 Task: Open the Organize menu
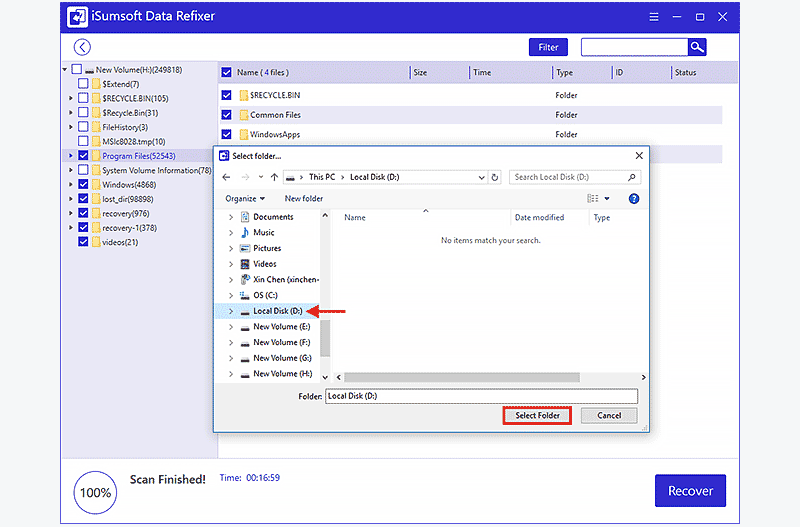(x=245, y=198)
